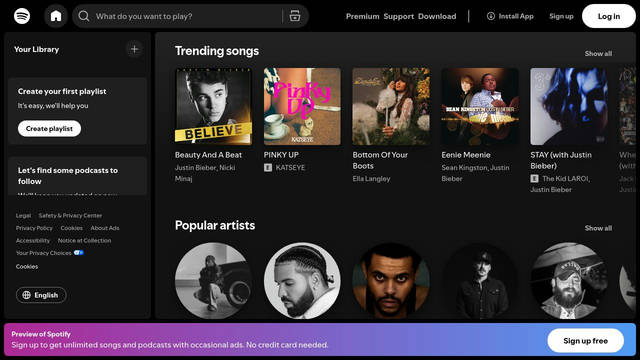Click the Install App download icon
The image size is (640, 360).
click(x=491, y=16)
